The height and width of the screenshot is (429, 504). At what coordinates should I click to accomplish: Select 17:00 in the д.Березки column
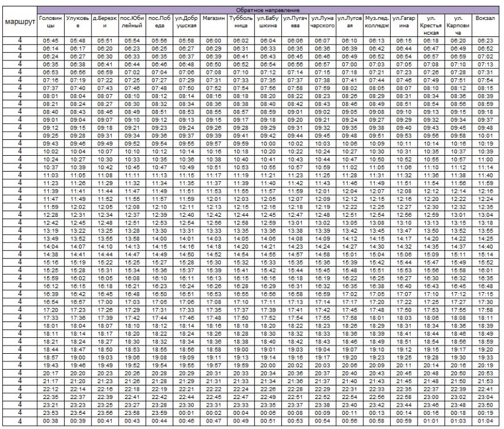coord(105,302)
